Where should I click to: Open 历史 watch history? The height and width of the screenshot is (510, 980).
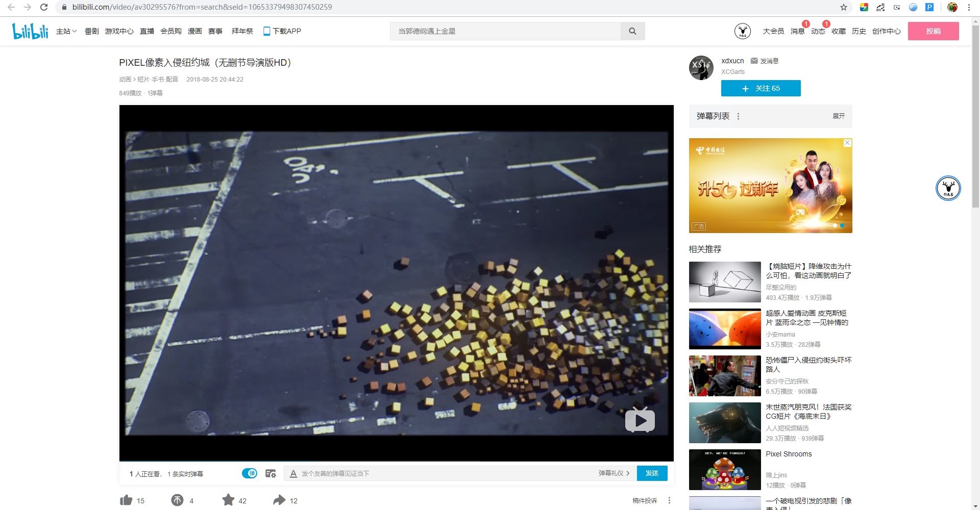coord(859,31)
